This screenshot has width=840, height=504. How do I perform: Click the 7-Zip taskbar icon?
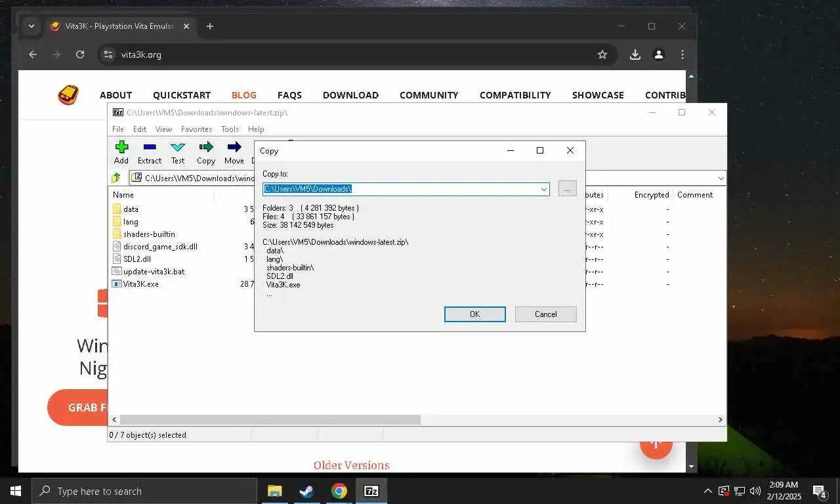371,491
